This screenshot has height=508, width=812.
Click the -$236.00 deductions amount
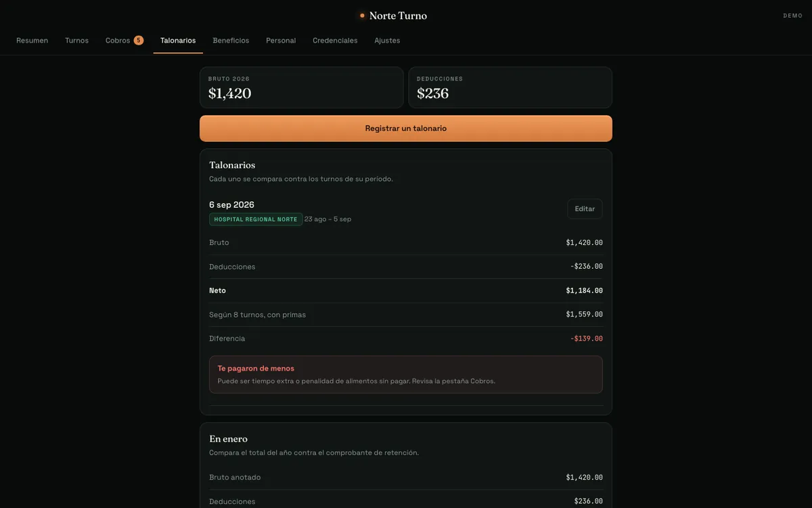tap(586, 267)
